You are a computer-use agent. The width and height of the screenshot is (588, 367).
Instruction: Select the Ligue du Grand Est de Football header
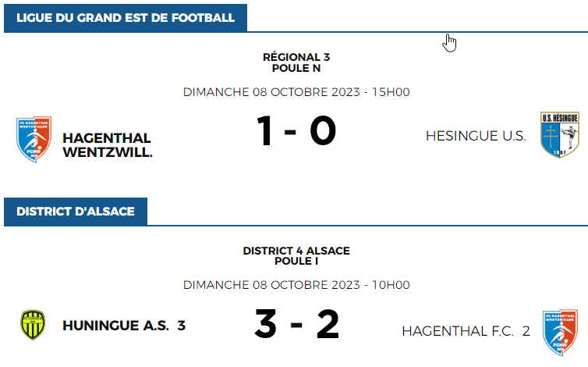(126, 17)
